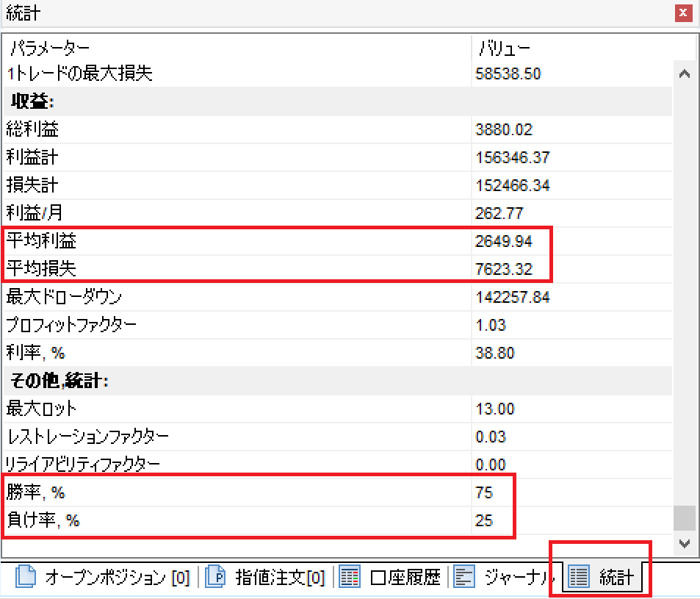Viewport: 700px width, 599px height.
Task: Click the scrollbar up arrow
Action: pyautogui.click(x=685, y=73)
